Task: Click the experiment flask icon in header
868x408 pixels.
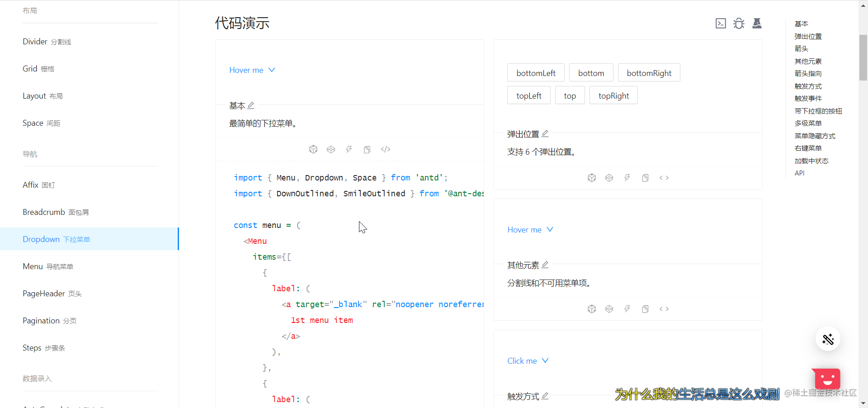Action: 757,23
